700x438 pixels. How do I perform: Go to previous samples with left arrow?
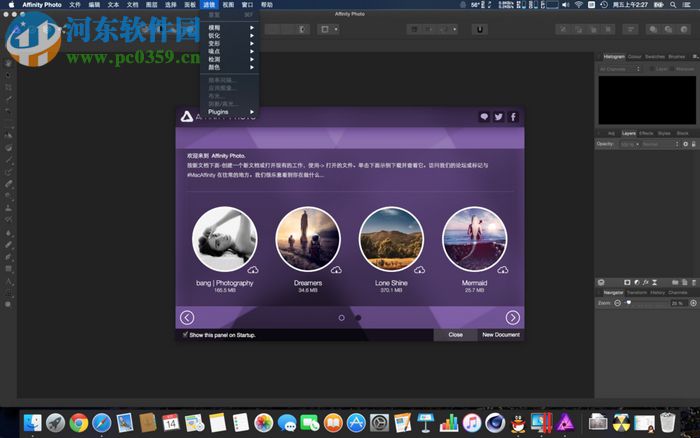tap(187, 317)
